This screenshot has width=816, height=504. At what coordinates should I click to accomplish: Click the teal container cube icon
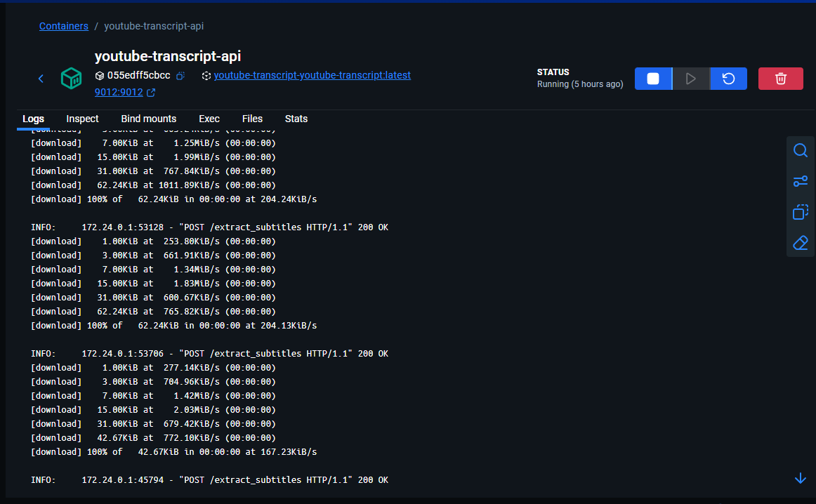coord(72,79)
